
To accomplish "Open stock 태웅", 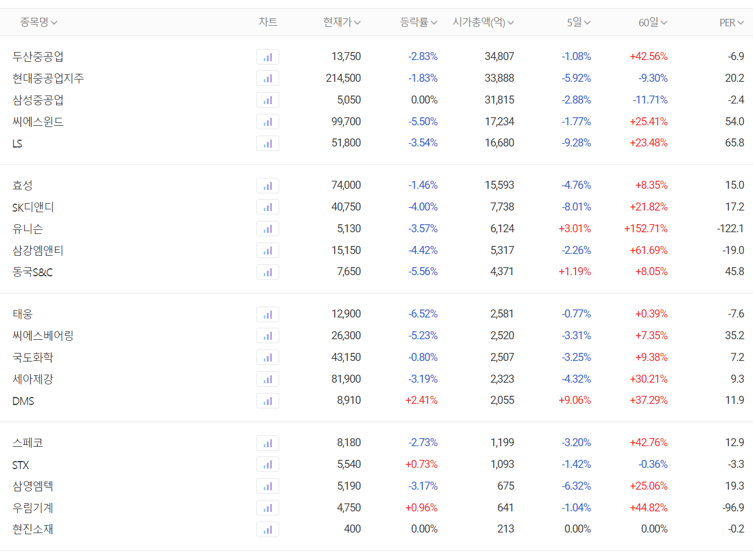I will point(23,314).
